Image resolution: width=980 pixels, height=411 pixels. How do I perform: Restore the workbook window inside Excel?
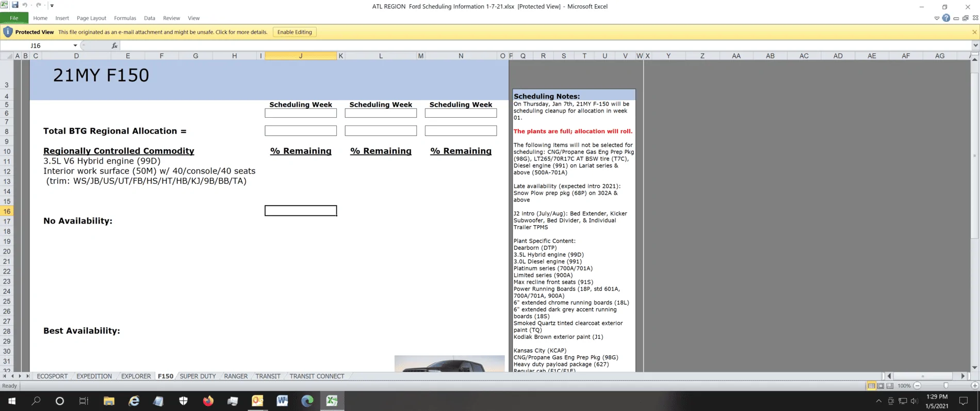pos(966,18)
